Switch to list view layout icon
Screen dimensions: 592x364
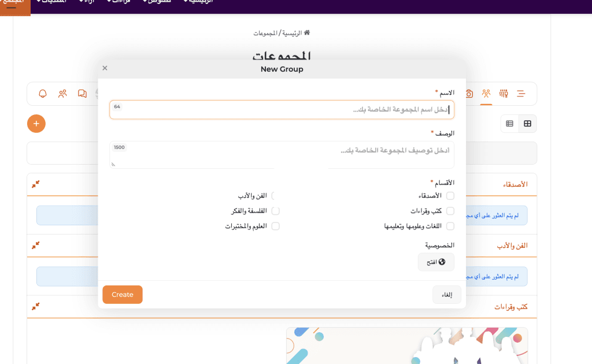[x=509, y=124]
